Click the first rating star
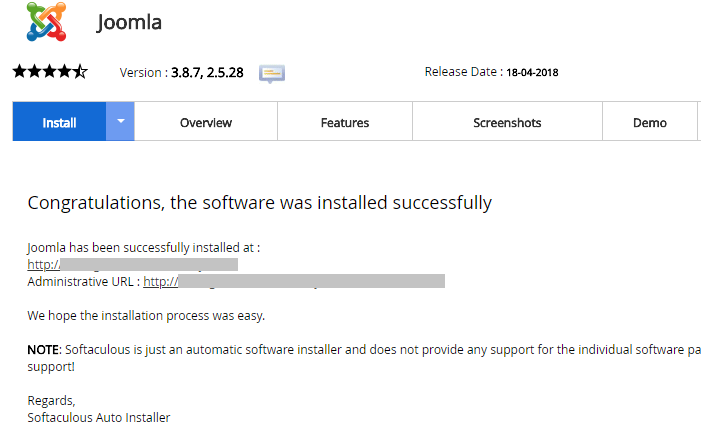The height and width of the screenshot is (427, 701). [x=20, y=72]
